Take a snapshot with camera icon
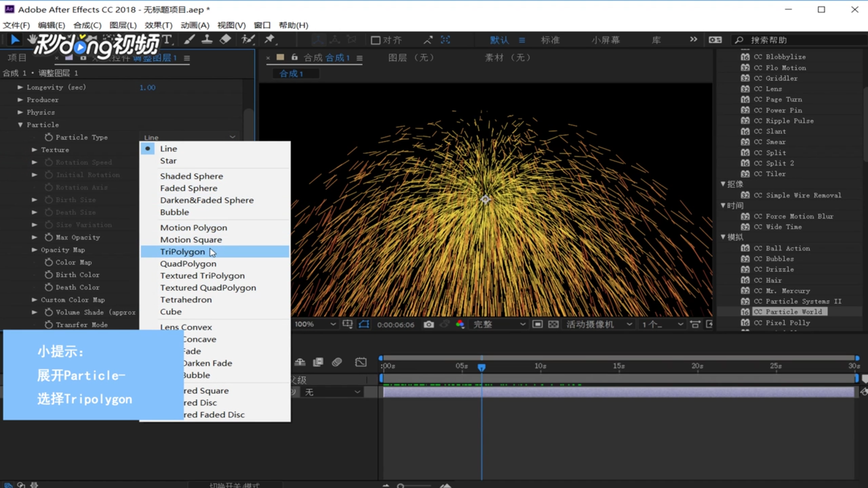The height and width of the screenshot is (488, 868). point(429,324)
